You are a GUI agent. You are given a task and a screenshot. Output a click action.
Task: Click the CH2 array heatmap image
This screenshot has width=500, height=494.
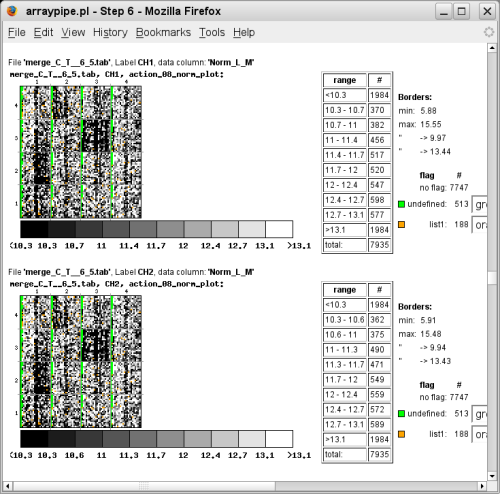click(x=81, y=362)
